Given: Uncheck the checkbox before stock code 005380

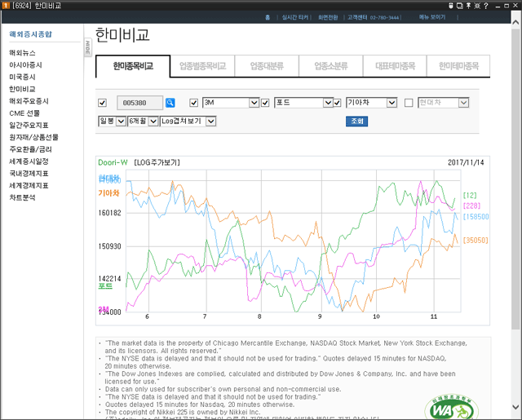Looking at the screenshot, I should tap(102, 103).
